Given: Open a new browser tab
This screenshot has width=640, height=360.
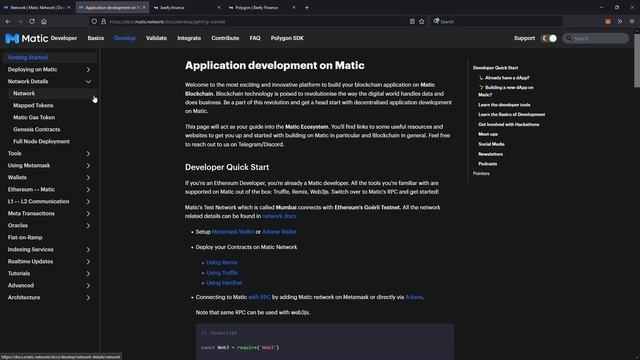Looking at the screenshot, I should [307, 7].
